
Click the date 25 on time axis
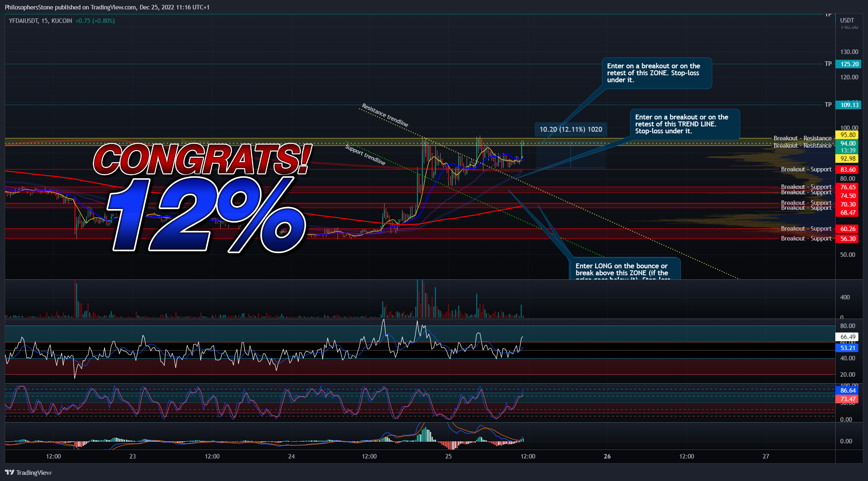[x=449, y=456]
